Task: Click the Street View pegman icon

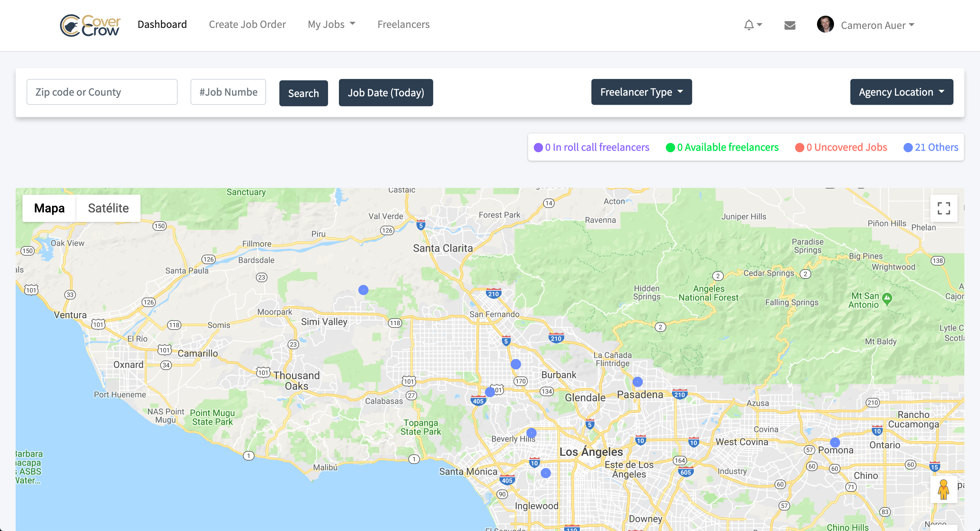Action: click(944, 489)
